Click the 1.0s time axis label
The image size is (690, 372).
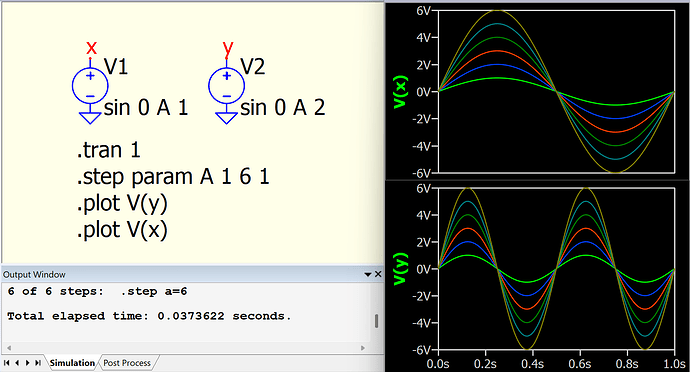(x=674, y=364)
